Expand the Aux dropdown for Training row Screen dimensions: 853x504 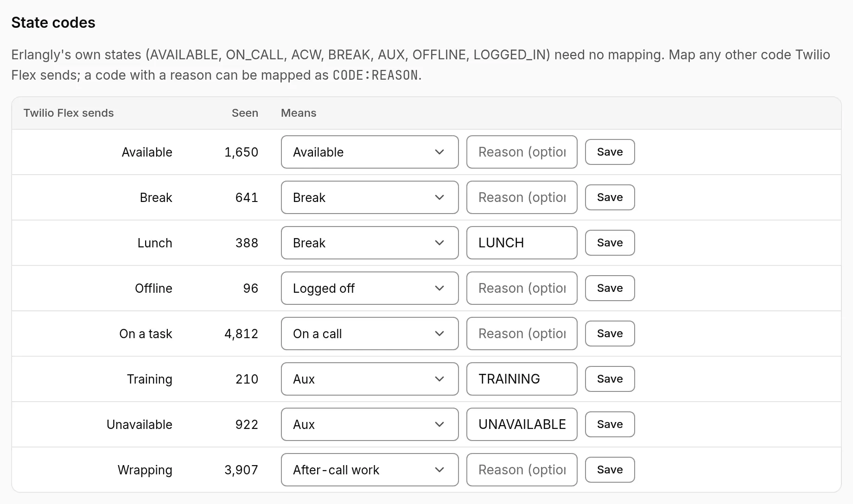coord(369,379)
